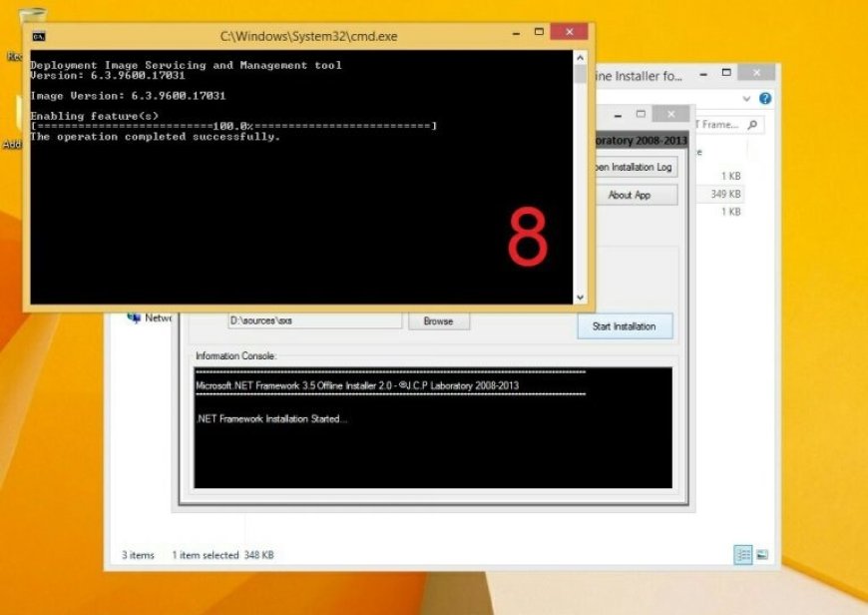868x615 pixels.
Task: Switch Explorer to large icons view
Action: pos(762,555)
